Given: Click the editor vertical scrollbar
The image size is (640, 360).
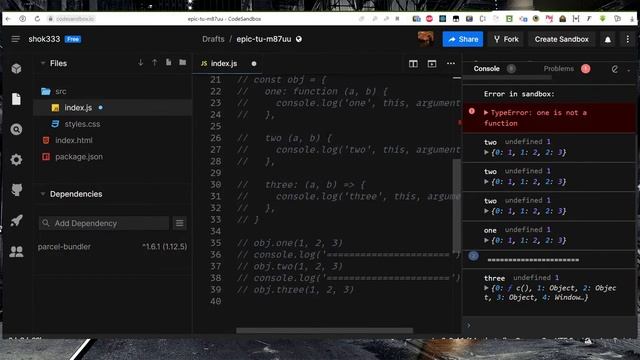Looking at the screenshot, I should pos(457,205).
